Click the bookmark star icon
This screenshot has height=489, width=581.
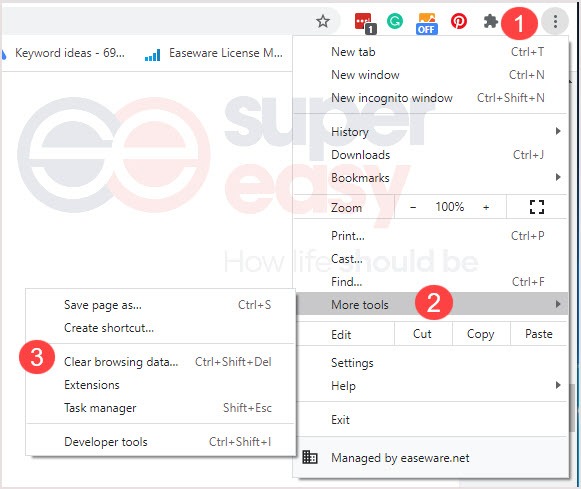coord(323,21)
